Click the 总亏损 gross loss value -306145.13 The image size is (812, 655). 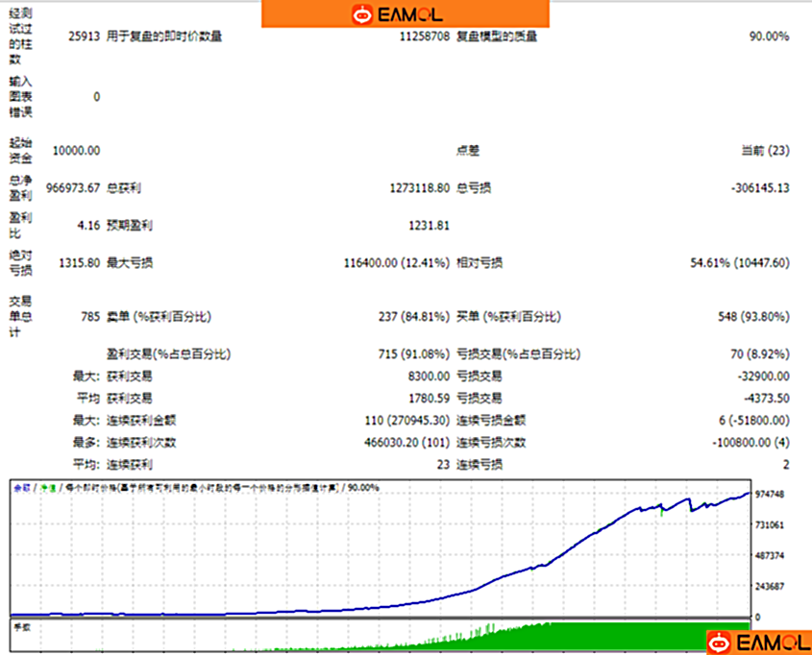(759, 187)
